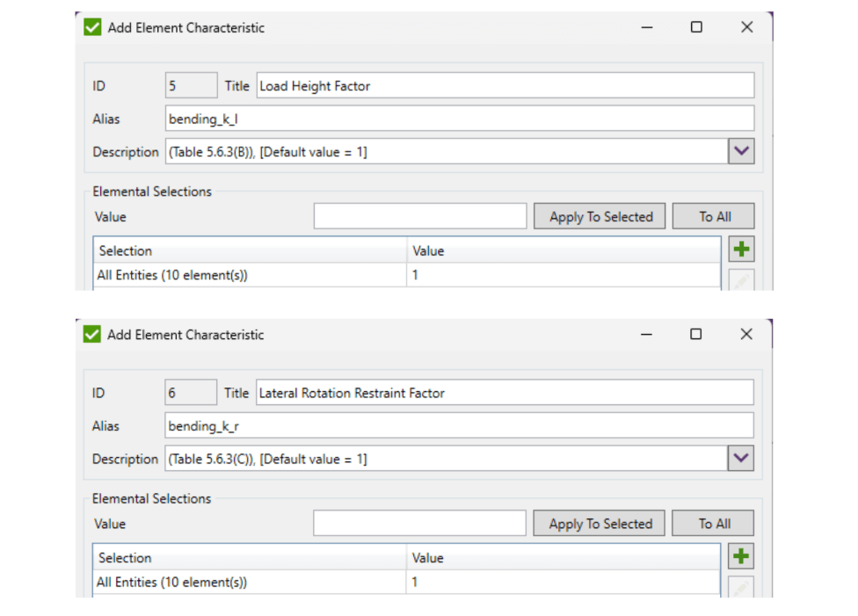858x616 pixels.
Task: Click Apply To Selected in bottom dialog
Action: [x=599, y=524]
